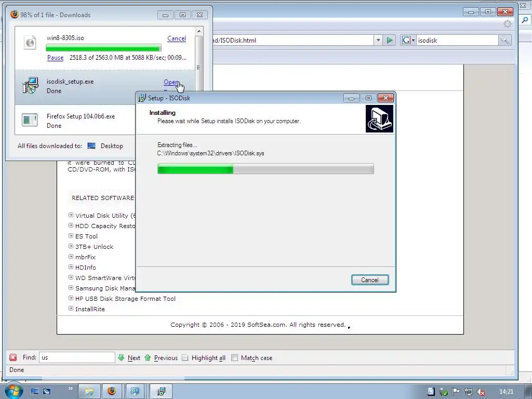Click the green Next arrow in Find bar
Viewport: 532px width, 399px height.
[x=121, y=357]
